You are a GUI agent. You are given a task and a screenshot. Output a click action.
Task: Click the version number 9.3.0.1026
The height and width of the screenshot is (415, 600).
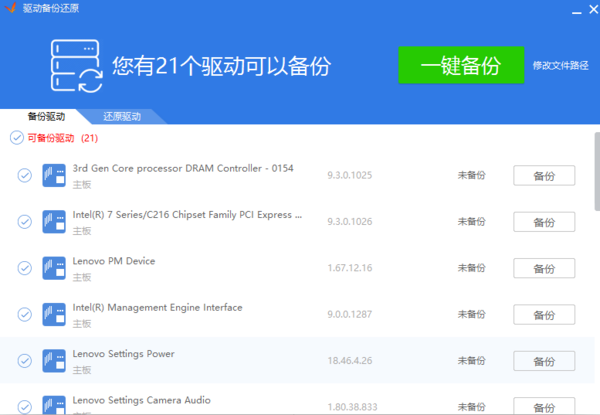point(350,221)
